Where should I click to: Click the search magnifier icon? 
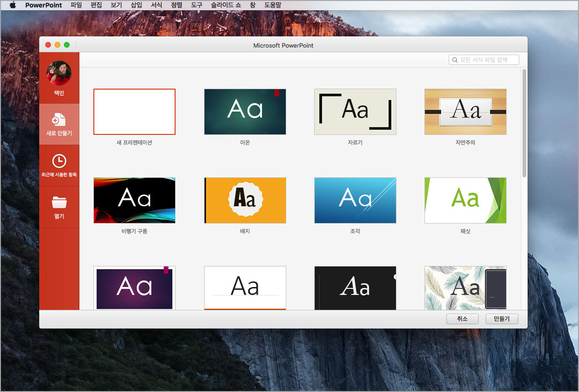pos(455,60)
